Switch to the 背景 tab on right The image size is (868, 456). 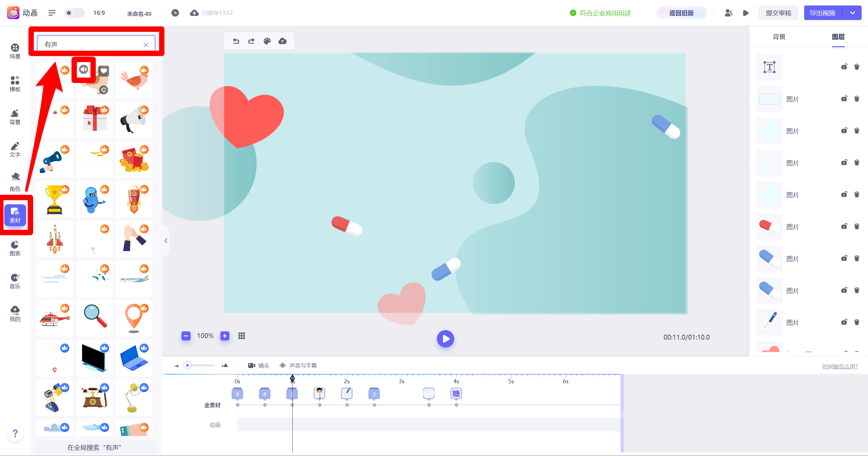coord(779,37)
